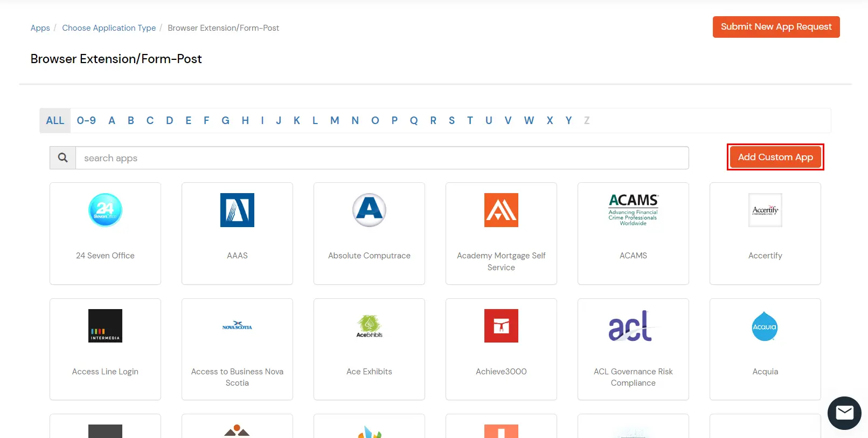Filter apps by letter O

pyautogui.click(x=375, y=120)
